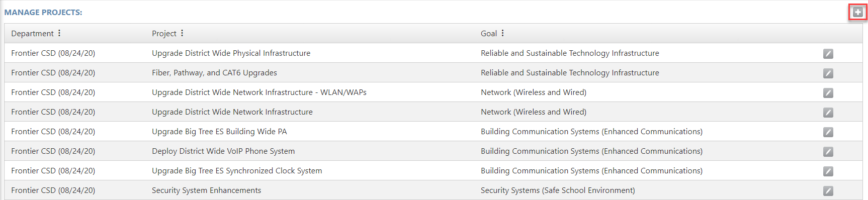The height and width of the screenshot is (200, 868).
Task: Edit Upgrade District Wide Physical Infrastructure project
Action: (828, 54)
